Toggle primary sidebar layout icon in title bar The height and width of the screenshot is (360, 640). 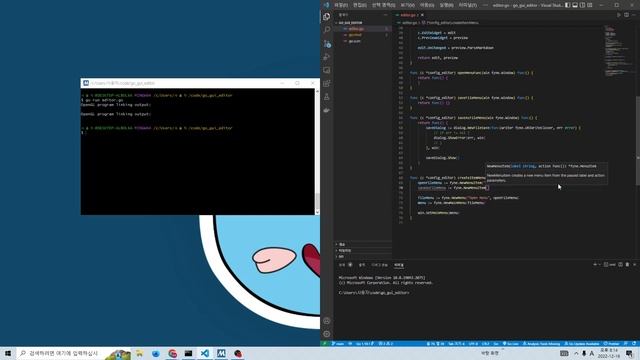(567, 5)
